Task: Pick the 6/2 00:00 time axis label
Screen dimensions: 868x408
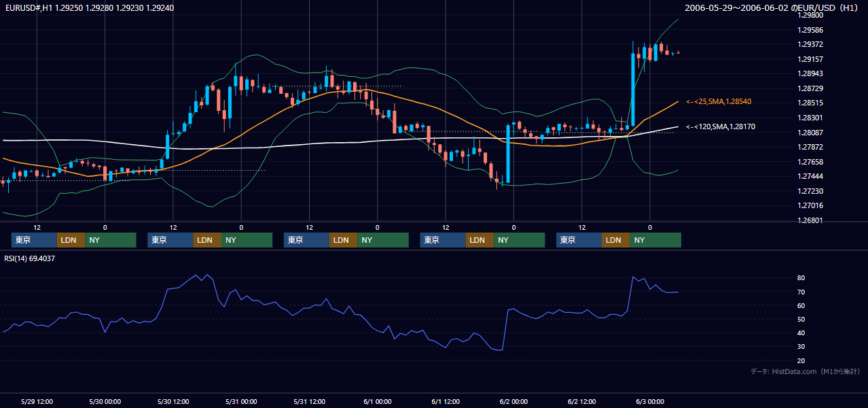Action: 513,401
